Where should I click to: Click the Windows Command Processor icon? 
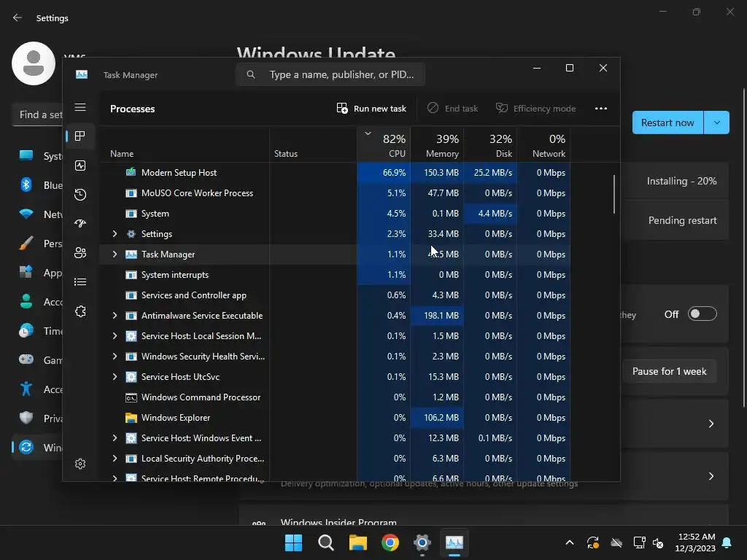point(131,397)
